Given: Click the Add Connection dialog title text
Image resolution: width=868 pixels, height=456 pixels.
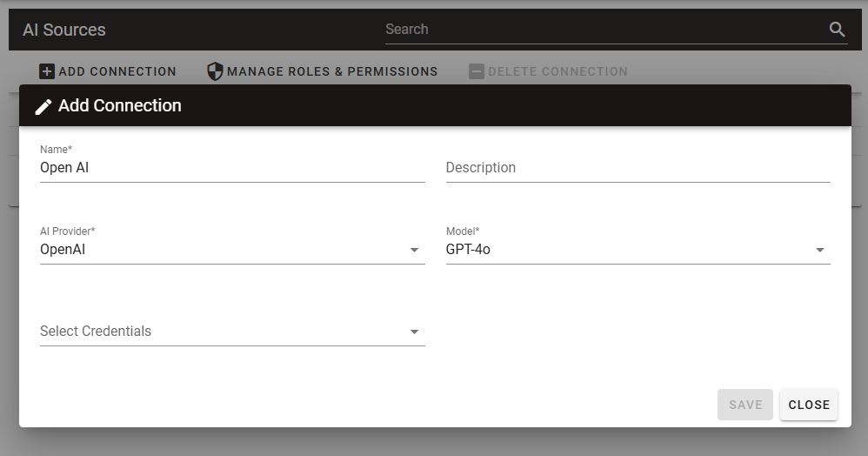Looking at the screenshot, I should pos(120,105).
